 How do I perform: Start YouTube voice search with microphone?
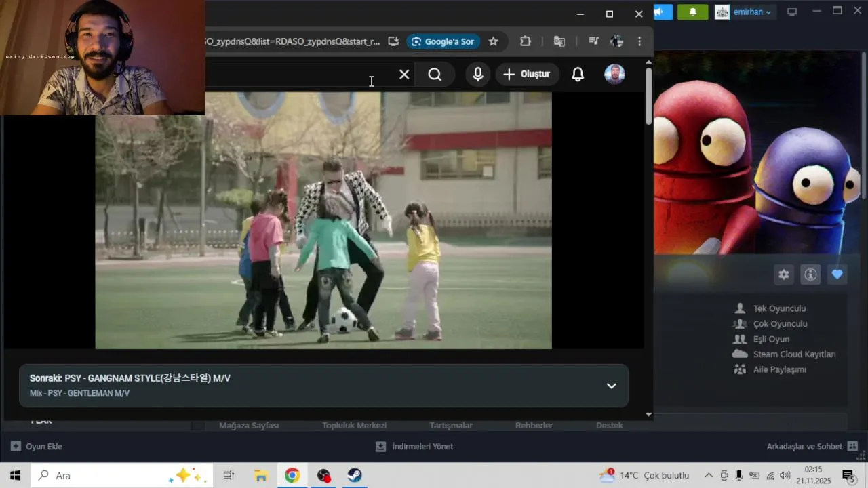click(478, 75)
